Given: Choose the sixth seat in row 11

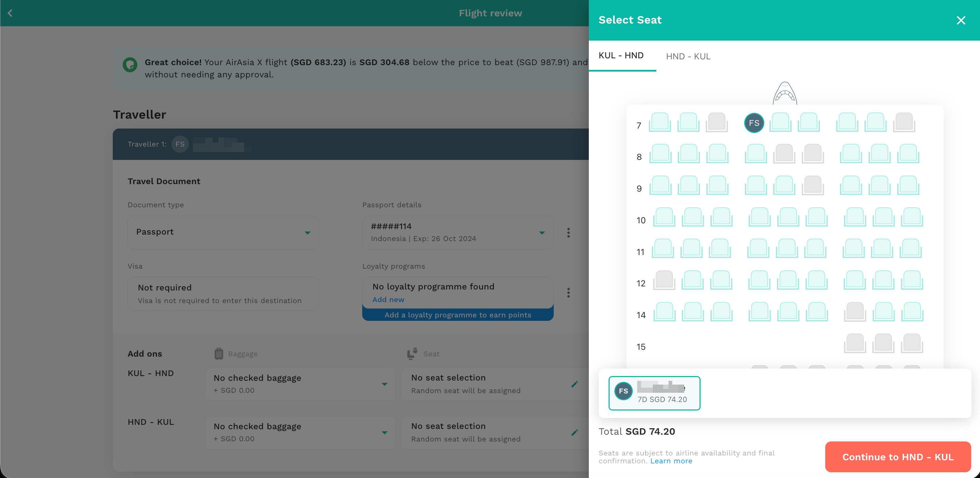Looking at the screenshot, I should coord(815,248).
